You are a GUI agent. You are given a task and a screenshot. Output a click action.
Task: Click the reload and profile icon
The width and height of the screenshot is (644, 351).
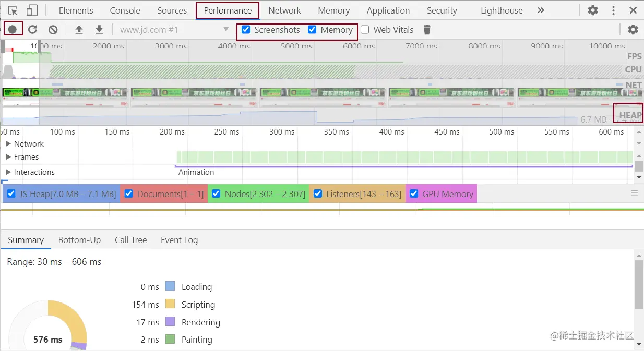32,30
